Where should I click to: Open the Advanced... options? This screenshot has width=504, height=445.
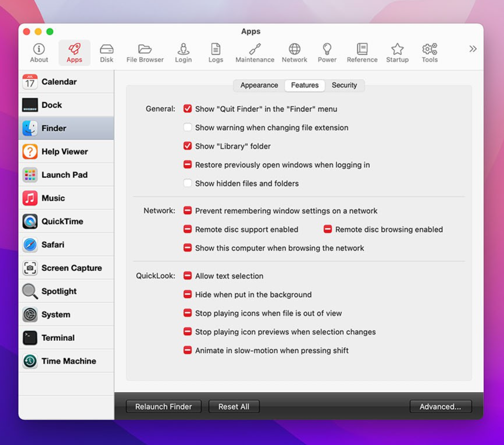pos(440,407)
